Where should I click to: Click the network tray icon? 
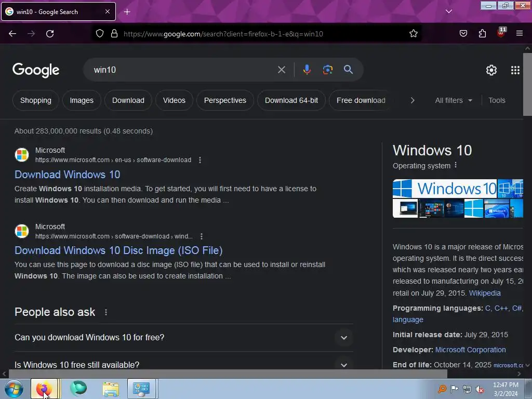[x=467, y=389]
